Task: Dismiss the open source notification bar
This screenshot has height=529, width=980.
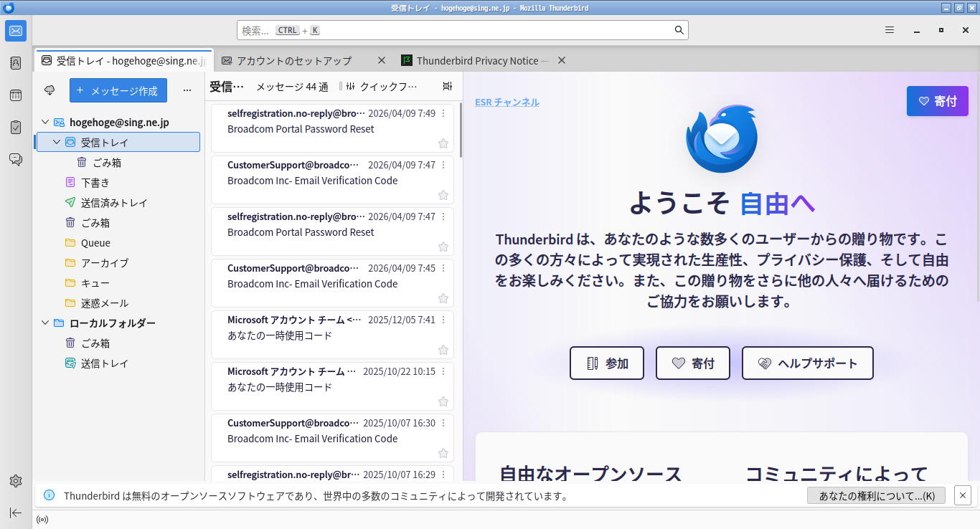Action: 963,495
